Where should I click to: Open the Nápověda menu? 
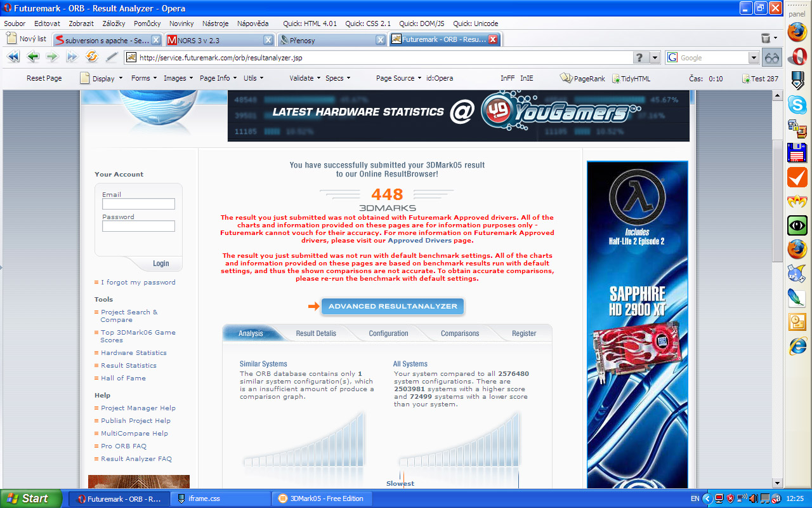[x=253, y=23]
